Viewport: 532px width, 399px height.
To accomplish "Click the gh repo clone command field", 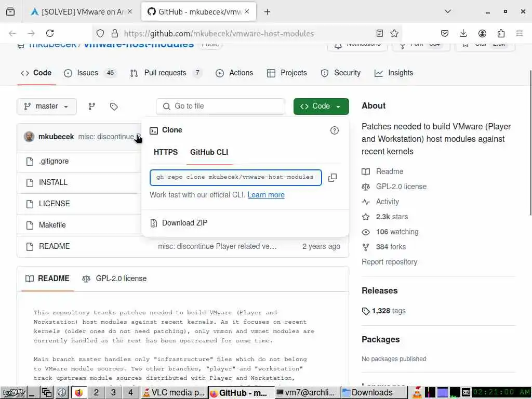I will [x=236, y=178].
